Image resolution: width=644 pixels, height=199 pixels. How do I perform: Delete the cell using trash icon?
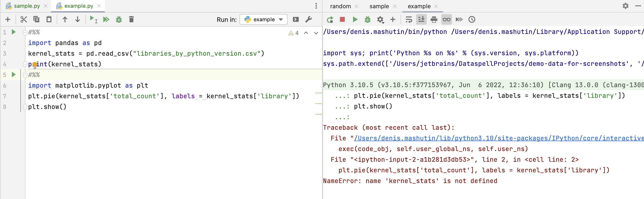(x=131, y=19)
